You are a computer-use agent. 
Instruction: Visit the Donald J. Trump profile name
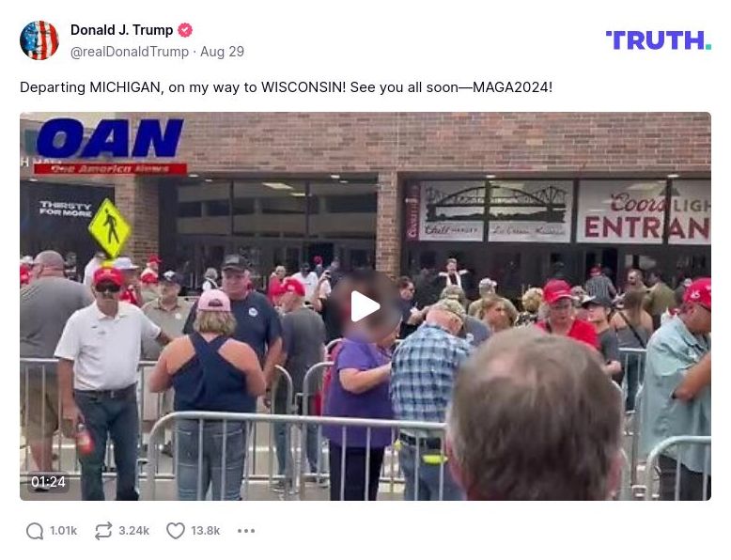122,30
